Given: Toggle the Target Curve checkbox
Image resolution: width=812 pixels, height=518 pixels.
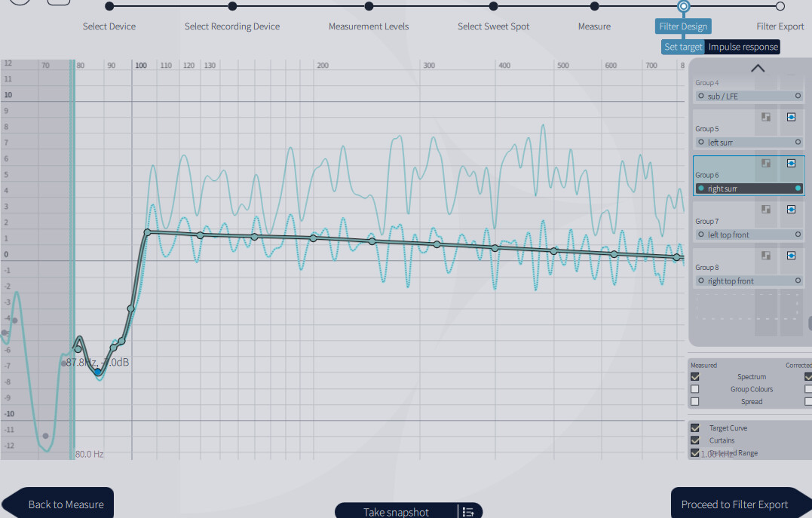Looking at the screenshot, I should (x=695, y=428).
